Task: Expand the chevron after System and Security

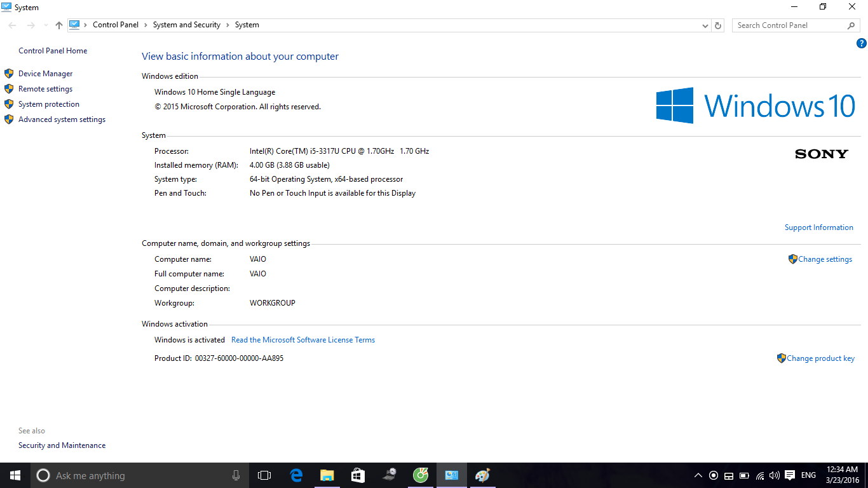Action: coord(227,25)
